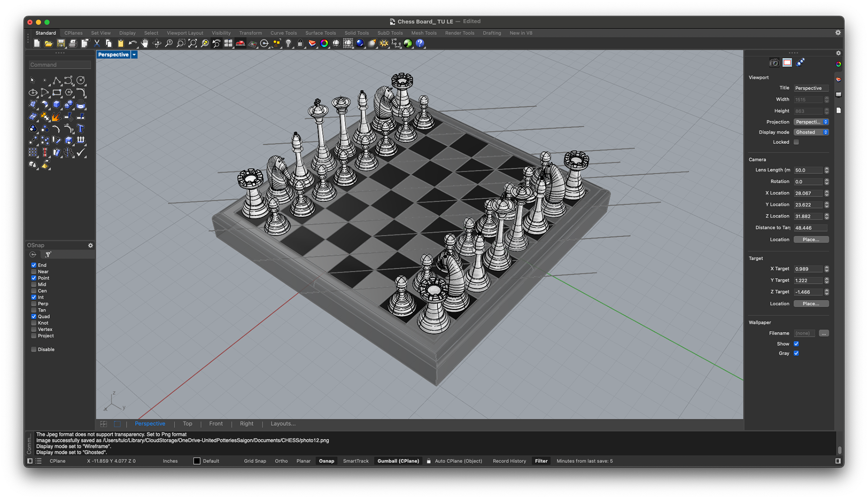
Task: Toggle the Locked viewport checkbox
Action: (796, 142)
